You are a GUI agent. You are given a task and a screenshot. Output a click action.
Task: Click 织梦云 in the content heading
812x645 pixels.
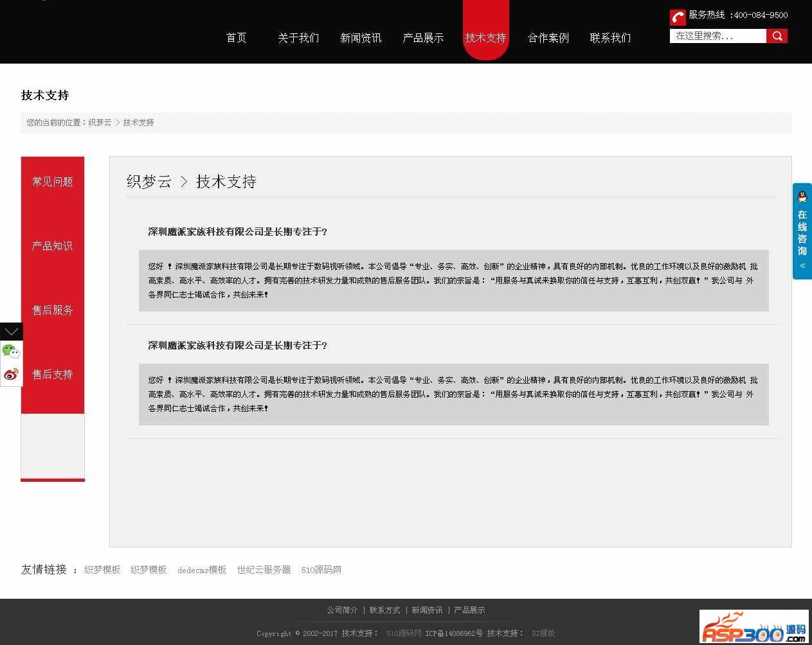pyautogui.click(x=149, y=182)
